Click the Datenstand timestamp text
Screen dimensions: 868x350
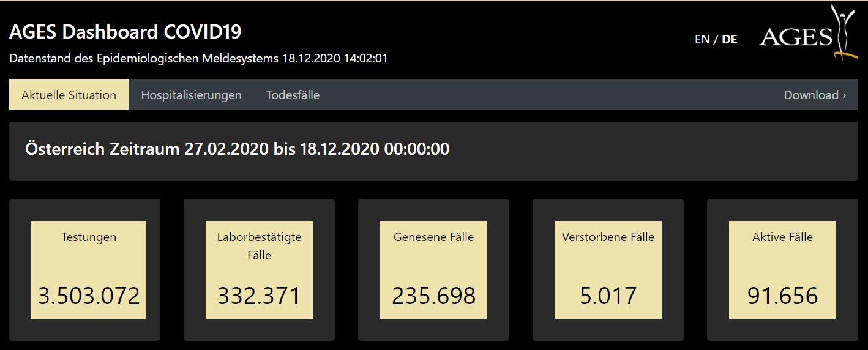pyautogui.click(x=198, y=59)
